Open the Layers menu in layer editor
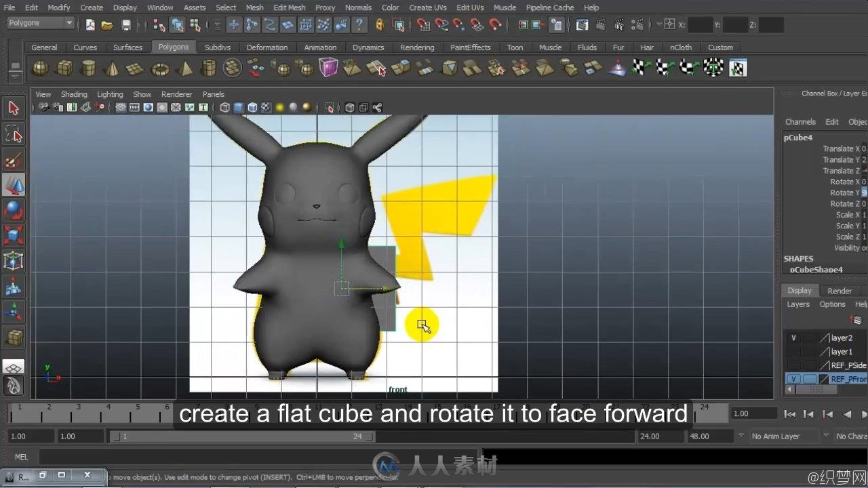Image resolution: width=868 pixels, height=488 pixels. 798,304
